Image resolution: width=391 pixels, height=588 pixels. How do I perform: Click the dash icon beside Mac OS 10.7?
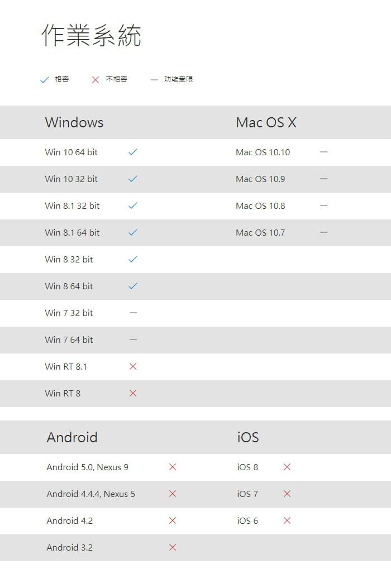324,232
